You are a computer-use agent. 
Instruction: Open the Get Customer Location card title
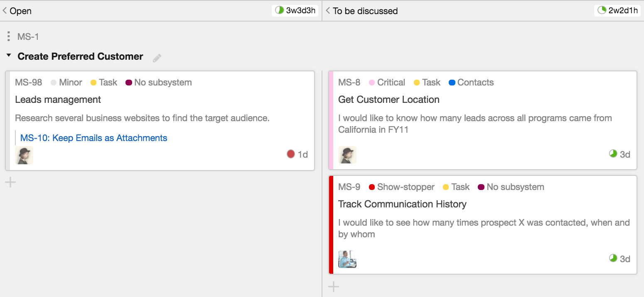[x=389, y=100]
